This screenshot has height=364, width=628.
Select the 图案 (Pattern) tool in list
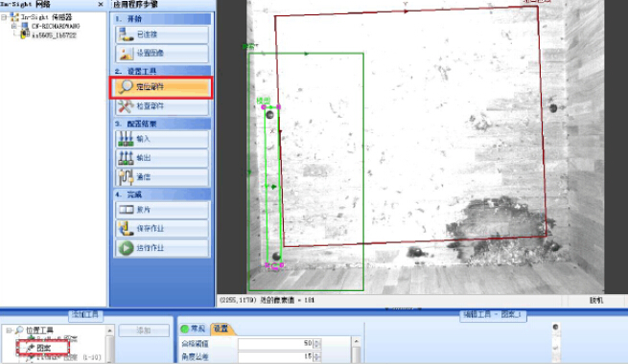click(x=43, y=348)
